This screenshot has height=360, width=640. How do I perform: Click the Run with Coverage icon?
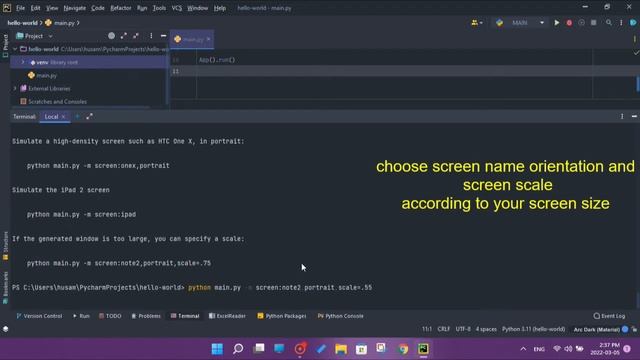(581, 23)
